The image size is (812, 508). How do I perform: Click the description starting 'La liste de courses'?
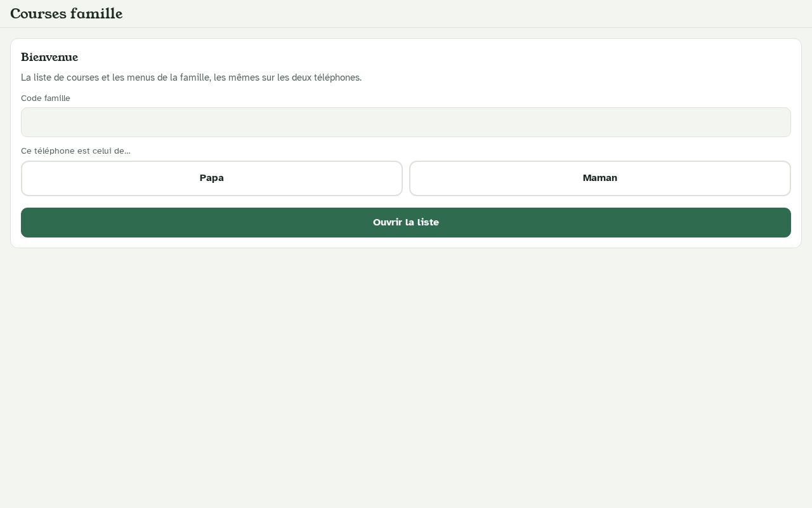(x=192, y=77)
